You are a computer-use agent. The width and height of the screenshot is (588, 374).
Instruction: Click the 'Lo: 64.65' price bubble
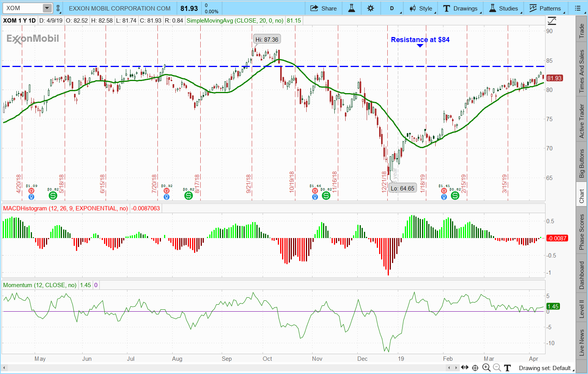tap(403, 188)
